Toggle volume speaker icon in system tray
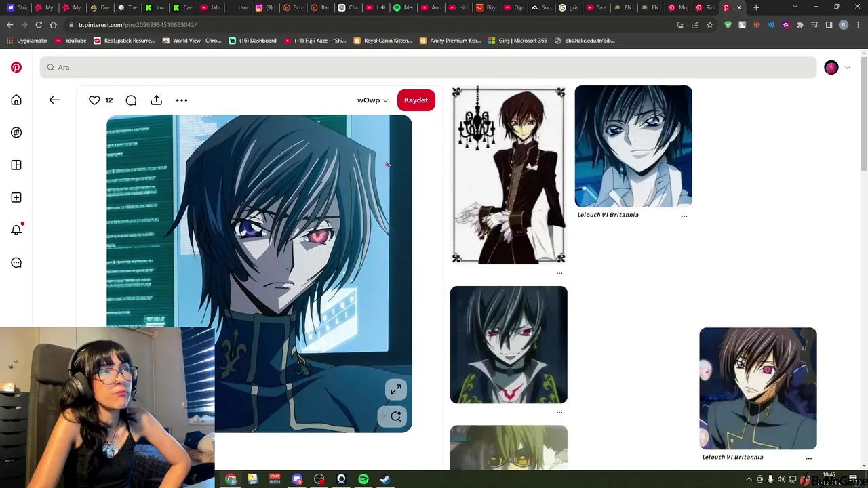 [781, 479]
